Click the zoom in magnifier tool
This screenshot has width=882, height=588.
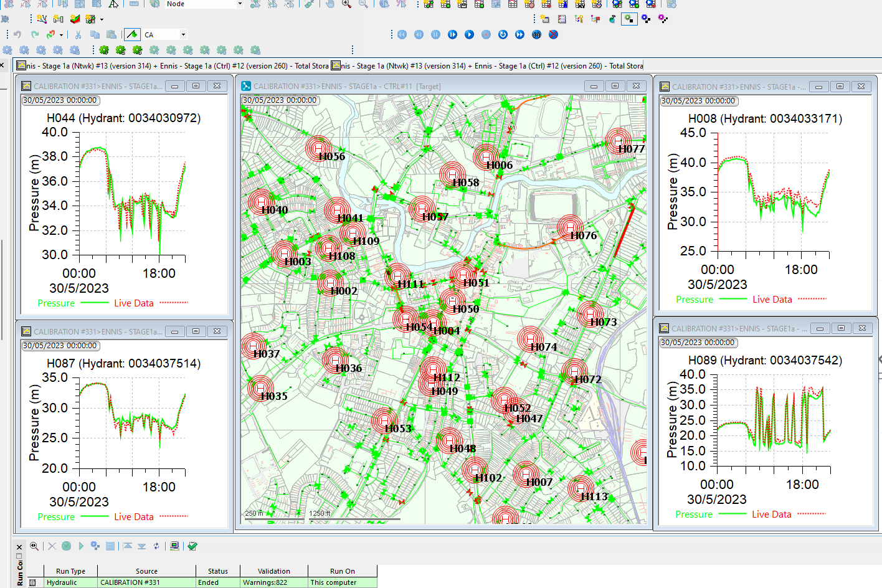point(346,4)
